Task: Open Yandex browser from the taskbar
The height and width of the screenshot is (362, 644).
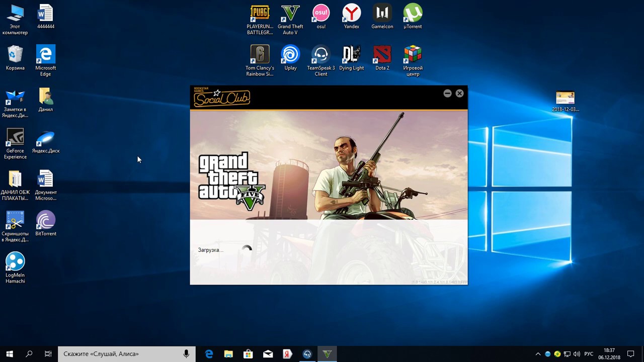Action: pos(287,354)
